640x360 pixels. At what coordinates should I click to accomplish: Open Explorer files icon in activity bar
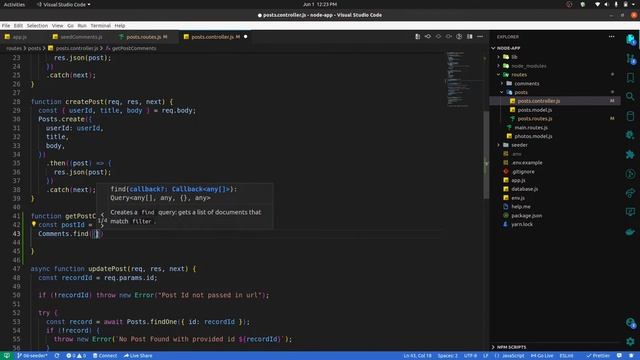(x=630, y=40)
